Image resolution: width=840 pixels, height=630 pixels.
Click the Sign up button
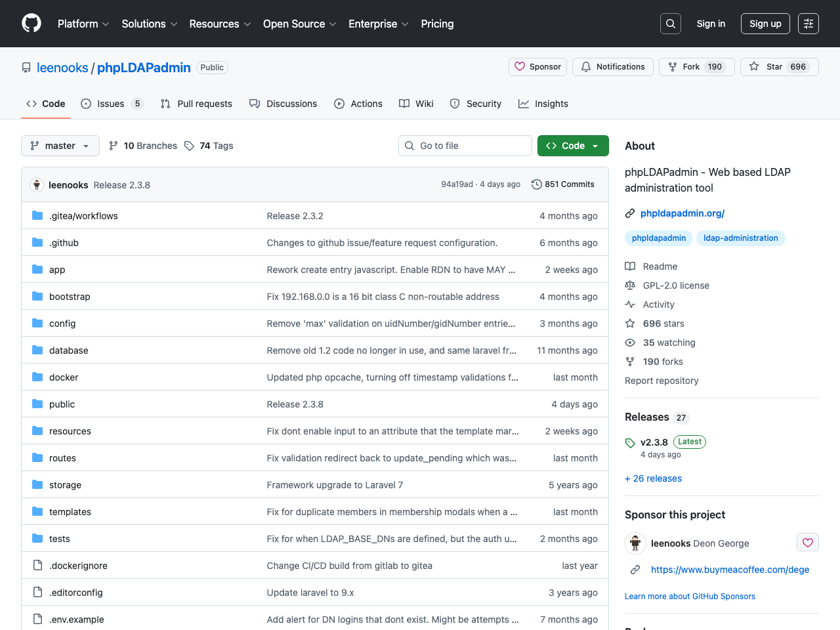click(x=765, y=23)
